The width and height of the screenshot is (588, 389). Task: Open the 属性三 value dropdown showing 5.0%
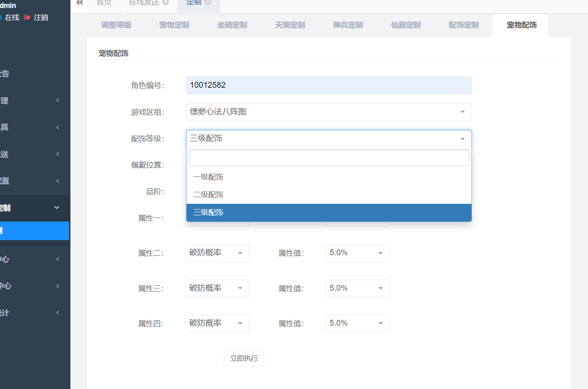point(358,288)
